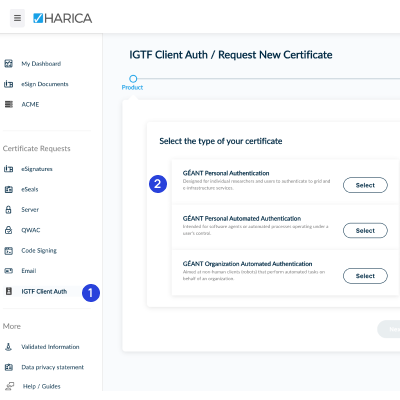Click the Product step circle
400x400 pixels.
pos(133,79)
